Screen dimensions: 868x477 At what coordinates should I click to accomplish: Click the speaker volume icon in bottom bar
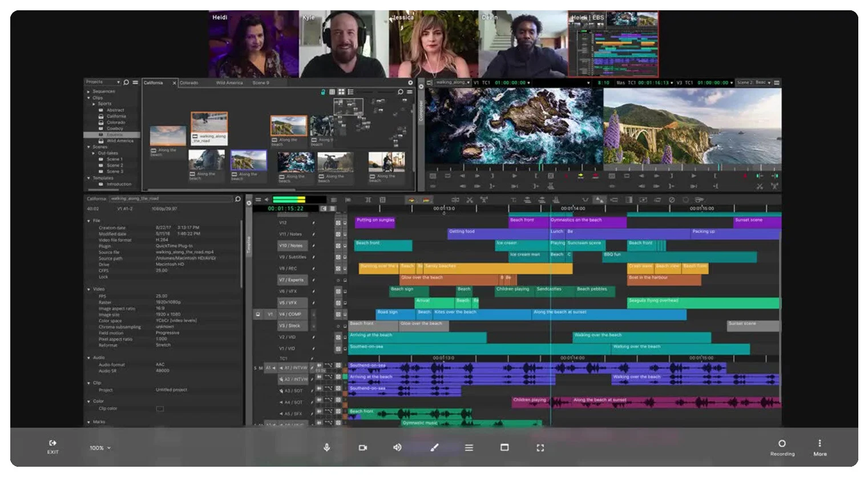tap(398, 447)
